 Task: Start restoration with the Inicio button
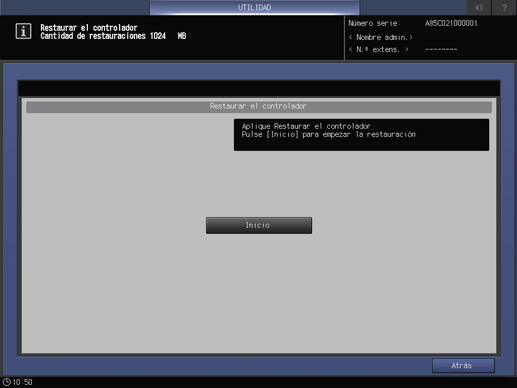coord(259,225)
